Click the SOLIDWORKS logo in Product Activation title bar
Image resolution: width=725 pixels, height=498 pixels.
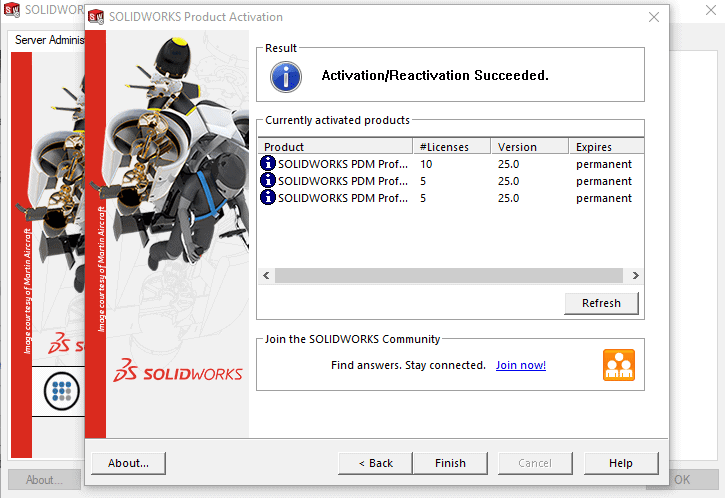96,17
